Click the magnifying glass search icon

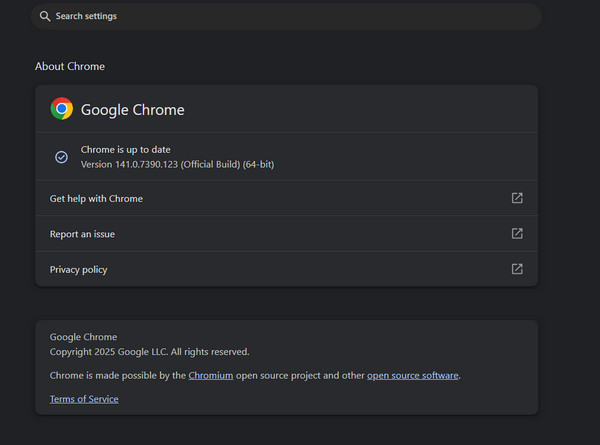(45, 16)
